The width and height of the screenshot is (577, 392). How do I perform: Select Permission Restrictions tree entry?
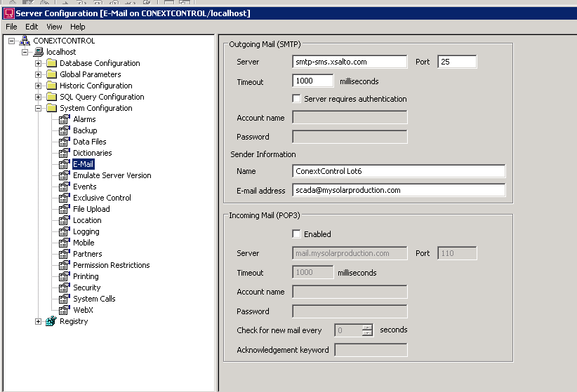pyautogui.click(x=111, y=265)
